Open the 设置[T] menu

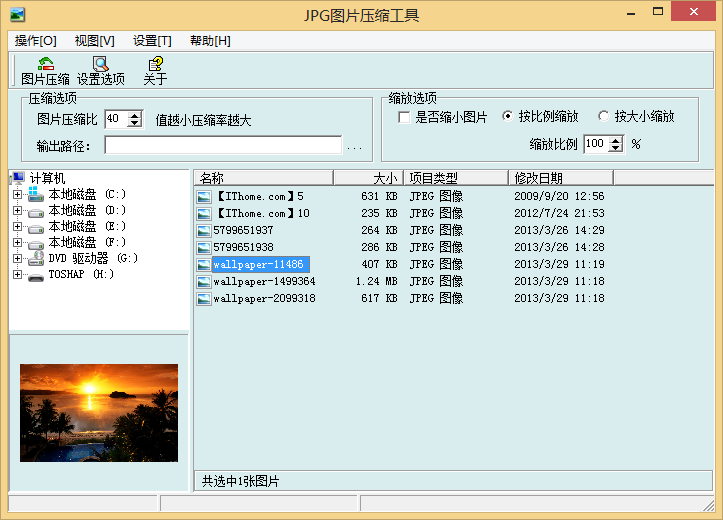click(152, 41)
